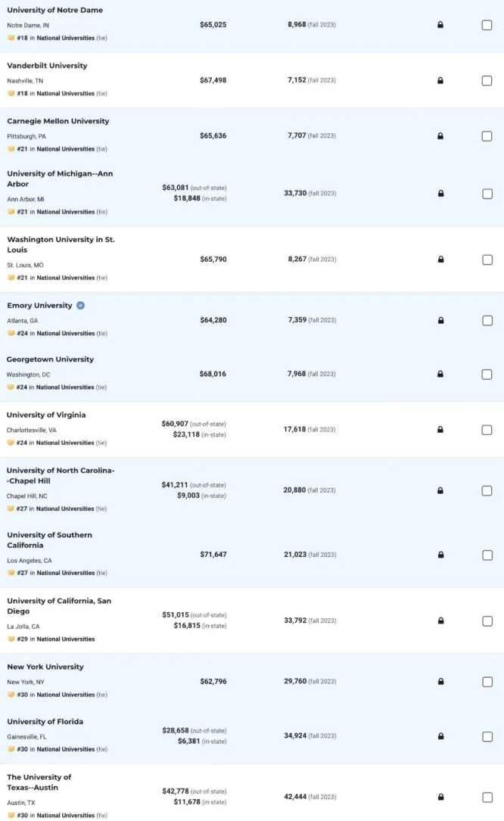
Task: Open University of Michigan--Ann Arbor page
Action: point(60,179)
